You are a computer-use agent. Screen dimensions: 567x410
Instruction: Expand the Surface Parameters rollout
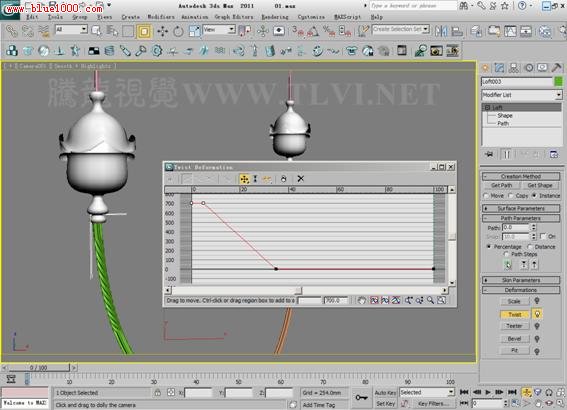521,208
